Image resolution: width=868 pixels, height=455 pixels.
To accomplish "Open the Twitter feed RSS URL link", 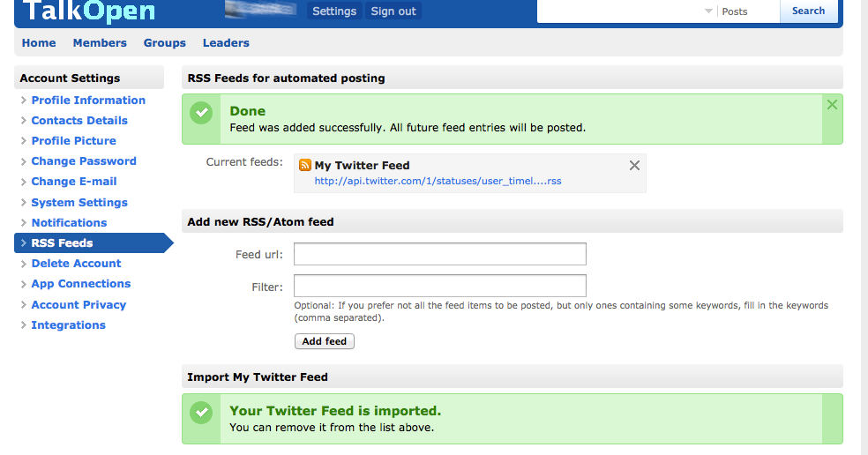I will tap(438, 181).
